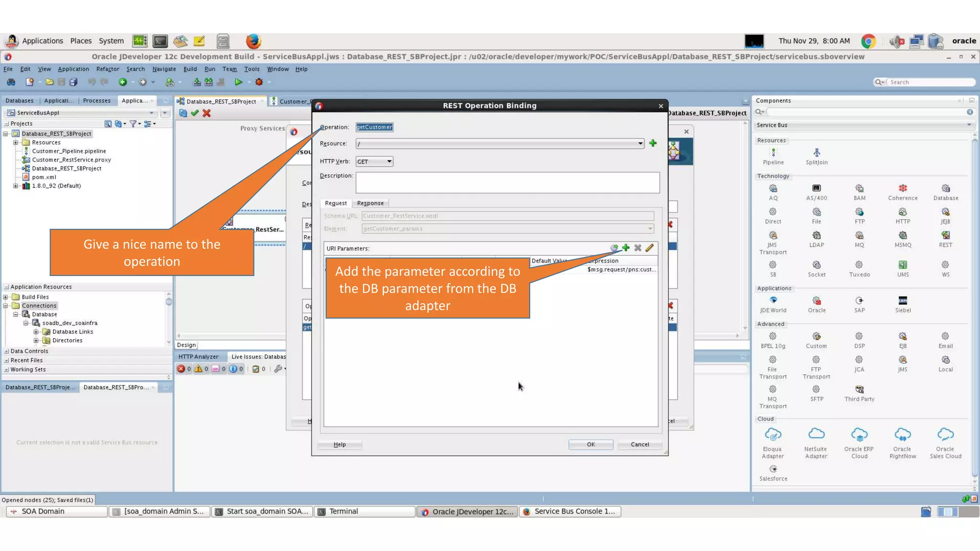The width and height of the screenshot is (980, 551).
Task: Delete selected URI parameter with X icon
Action: [637, 248]
